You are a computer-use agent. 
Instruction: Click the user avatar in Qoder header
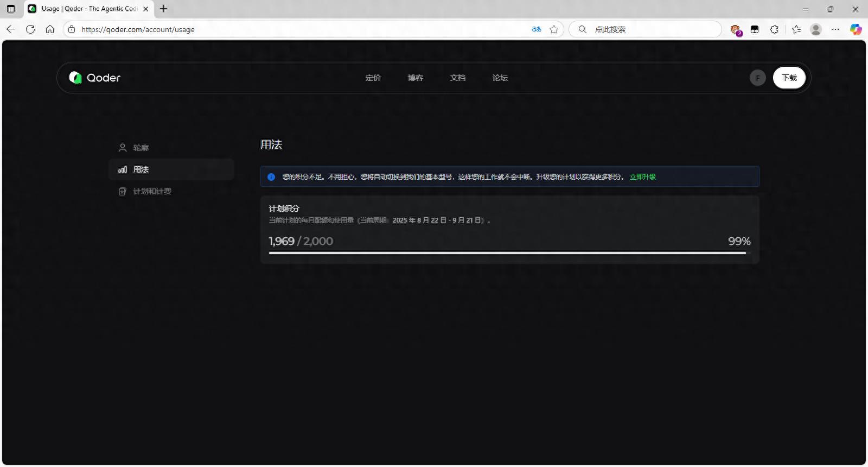coord(758,78)
